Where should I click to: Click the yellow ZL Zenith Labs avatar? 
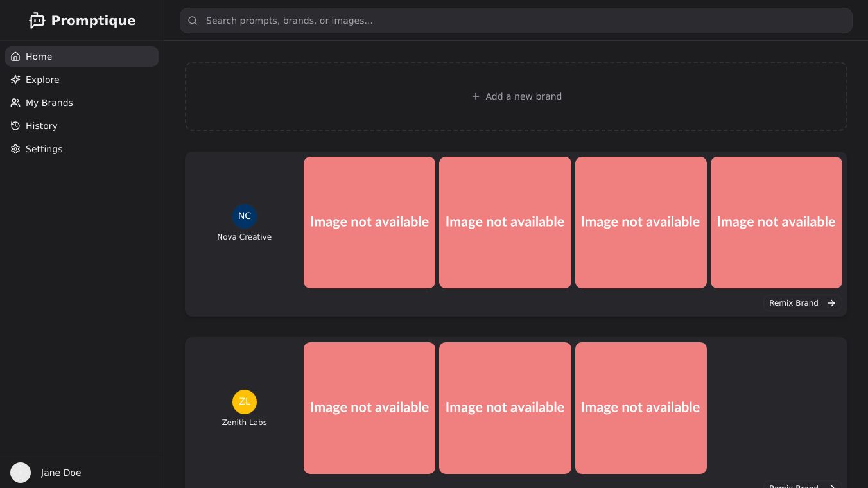click(x=245, y=402)
